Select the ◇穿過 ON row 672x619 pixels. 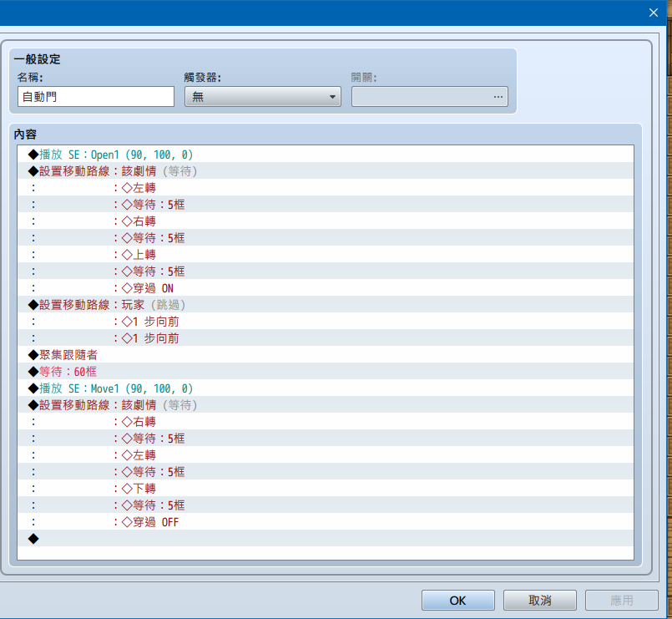point(326,288)
